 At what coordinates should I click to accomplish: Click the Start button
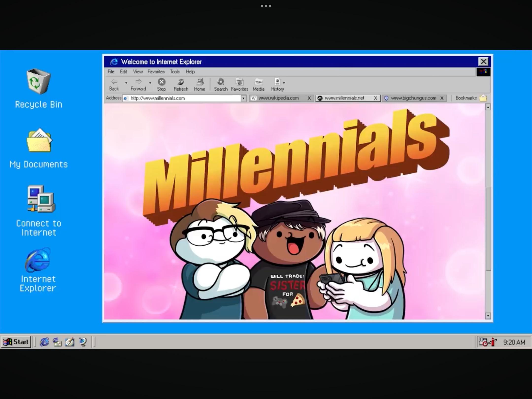click(x=16, y=342)
